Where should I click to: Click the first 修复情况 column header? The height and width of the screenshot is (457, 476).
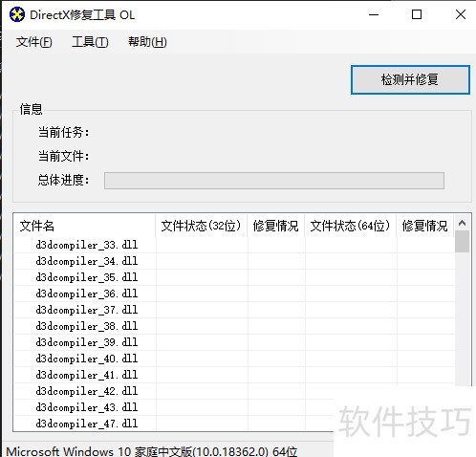click(276, 226)
